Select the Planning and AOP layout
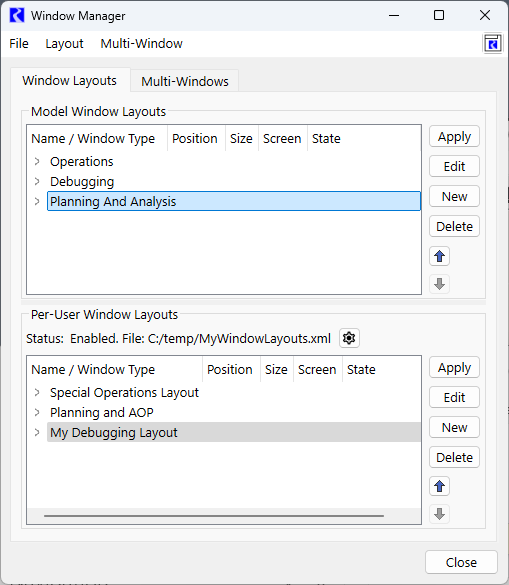Screen dimensions: 509x585 pos(102,413)
